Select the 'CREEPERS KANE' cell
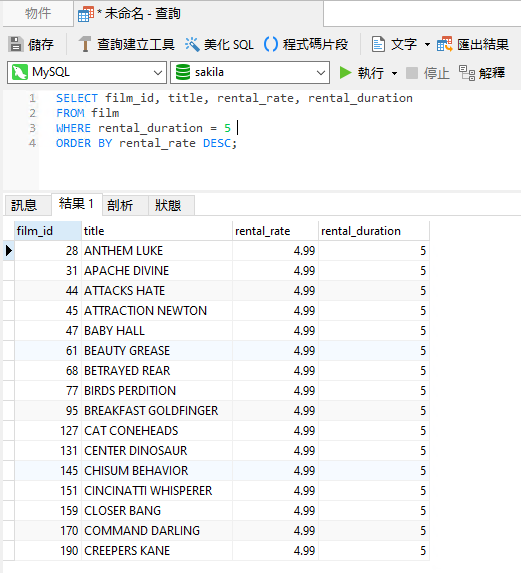This screenshot has width=521, height=573. coord(157,550)
